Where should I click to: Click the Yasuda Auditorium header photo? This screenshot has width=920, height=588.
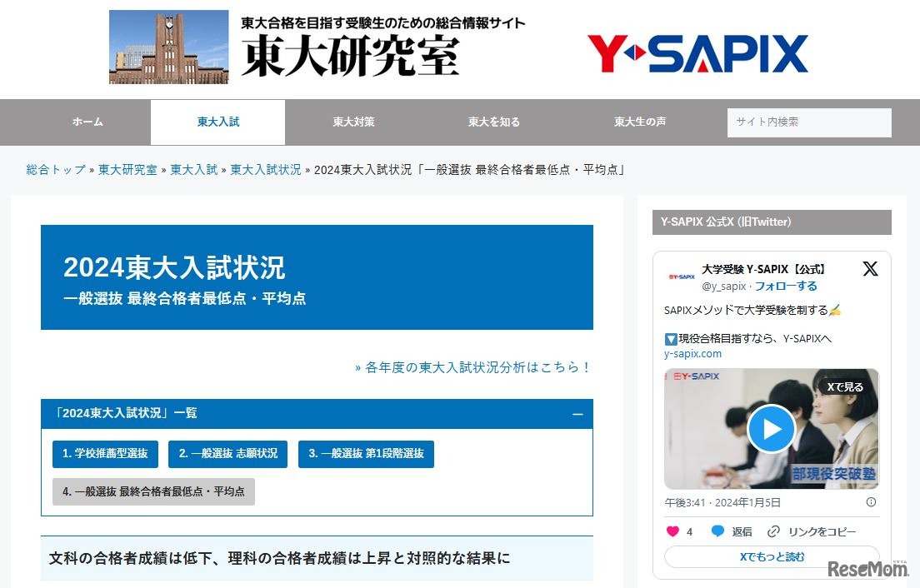(168, 47)
